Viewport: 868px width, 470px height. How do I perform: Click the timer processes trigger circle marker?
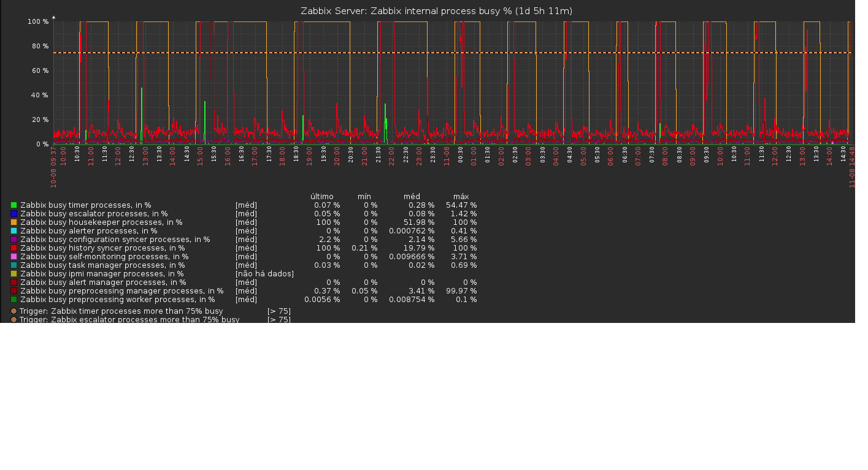point(13,311)
